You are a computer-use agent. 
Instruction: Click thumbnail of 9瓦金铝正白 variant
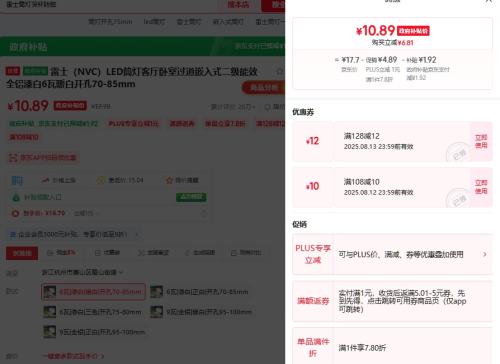[x=50, y=332]
